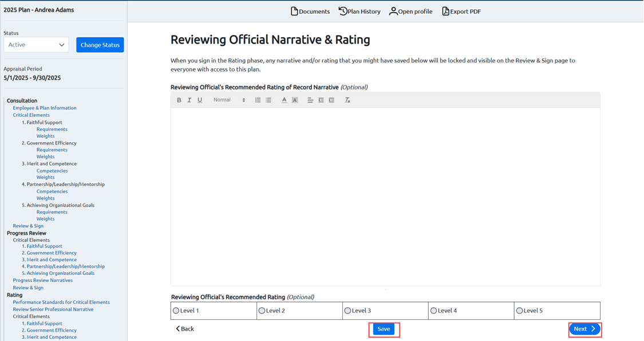Go to the Next page
Screen dimensions: 644x341
tap(584, 329)
